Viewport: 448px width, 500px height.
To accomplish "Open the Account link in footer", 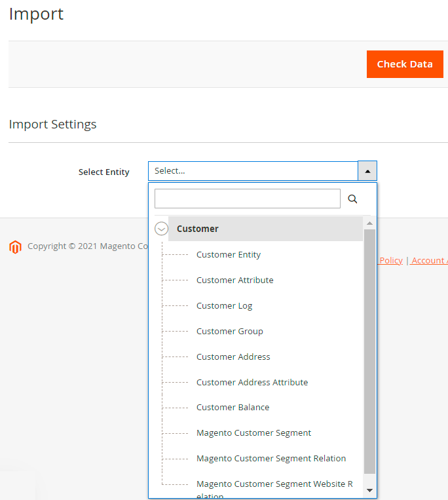I will coord(430,261).
